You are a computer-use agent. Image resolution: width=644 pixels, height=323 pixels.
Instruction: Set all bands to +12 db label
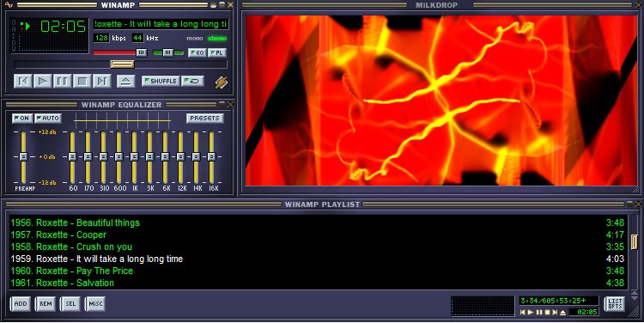click(47, 132)
